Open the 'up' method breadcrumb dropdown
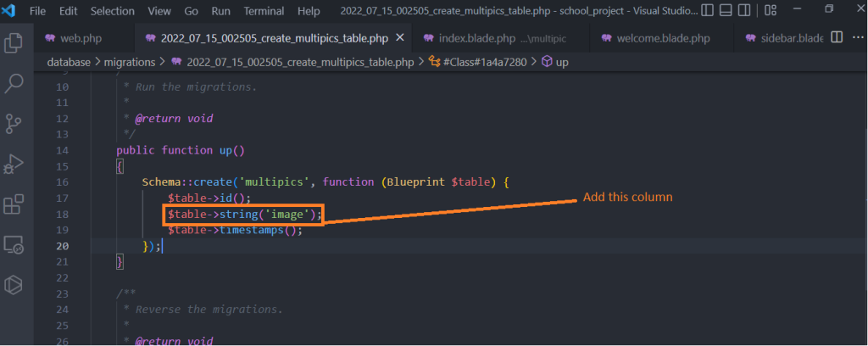This screenshot has width=868, height=346. [561, 62]
